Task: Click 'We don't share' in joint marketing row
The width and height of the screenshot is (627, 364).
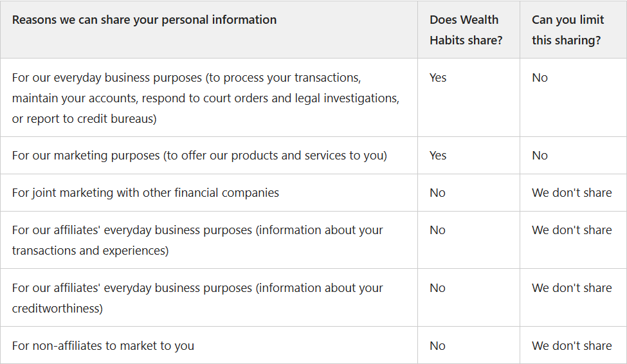Action: click(572, 193)
